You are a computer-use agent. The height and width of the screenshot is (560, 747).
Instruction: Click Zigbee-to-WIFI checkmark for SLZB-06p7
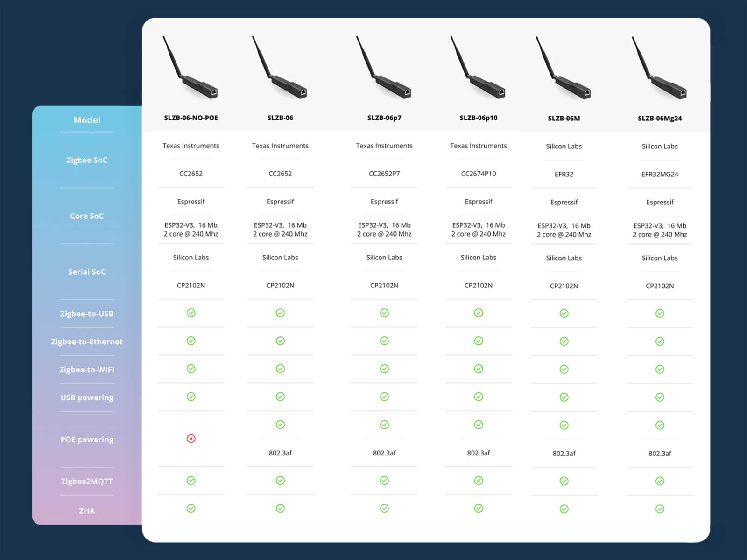pos(384,369)
